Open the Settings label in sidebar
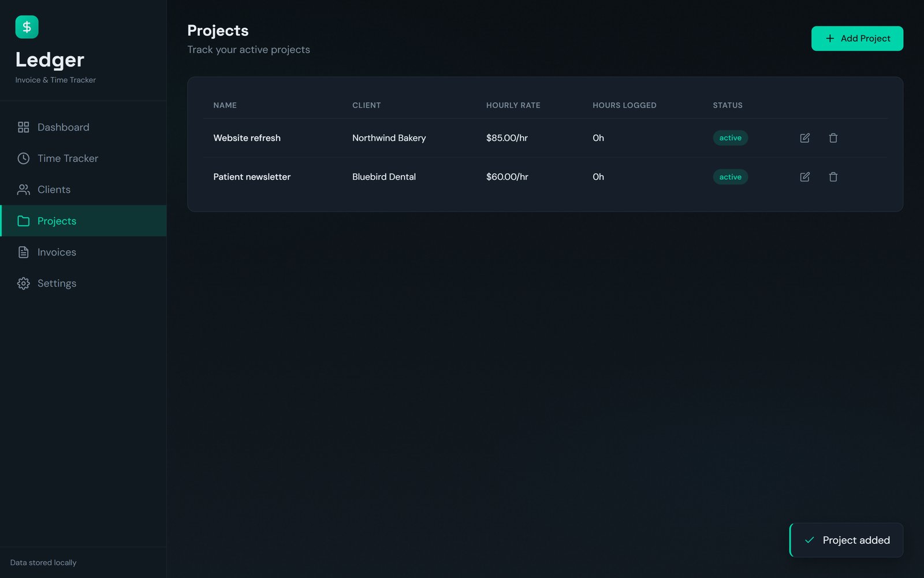This screenshot has height=578, width=924. pyautogui.click(x=57, y=283)
